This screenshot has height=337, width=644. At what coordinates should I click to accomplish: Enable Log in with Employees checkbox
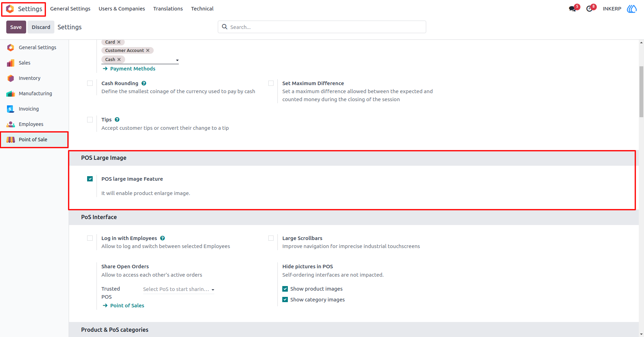pyautogui.click(x=90, y=238)
